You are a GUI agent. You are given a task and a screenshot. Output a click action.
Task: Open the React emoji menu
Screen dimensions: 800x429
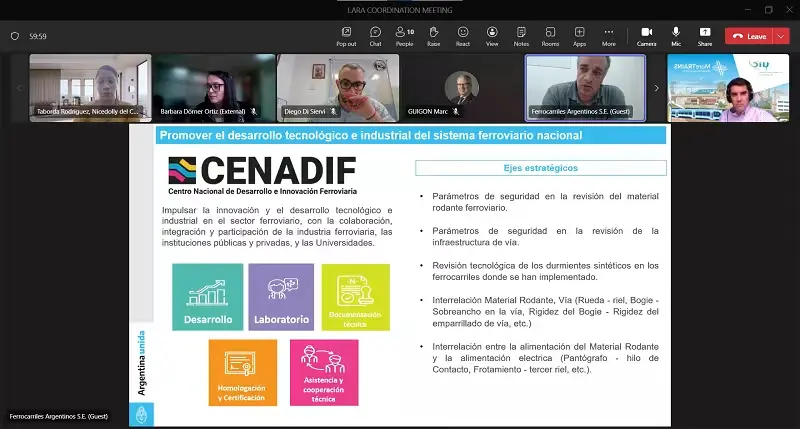coord(463,37)
